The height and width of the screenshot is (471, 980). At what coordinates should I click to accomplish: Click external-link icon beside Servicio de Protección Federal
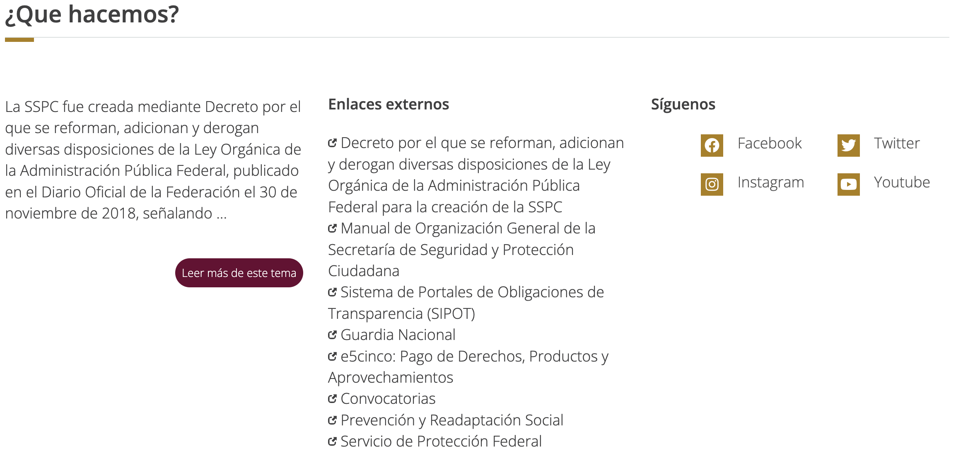[x=332, y=441]
